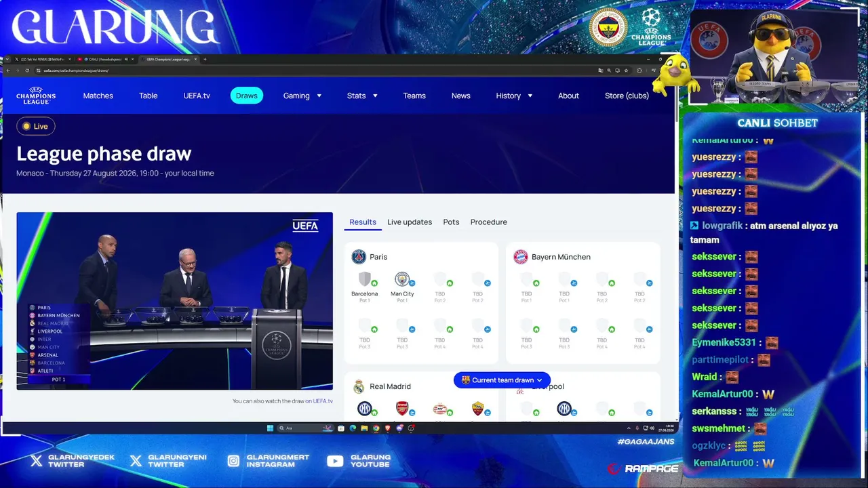Viewport: 868px width, 488px height.
Task: Open the Real Madrid club crest
Action: [x=359, y=386]
